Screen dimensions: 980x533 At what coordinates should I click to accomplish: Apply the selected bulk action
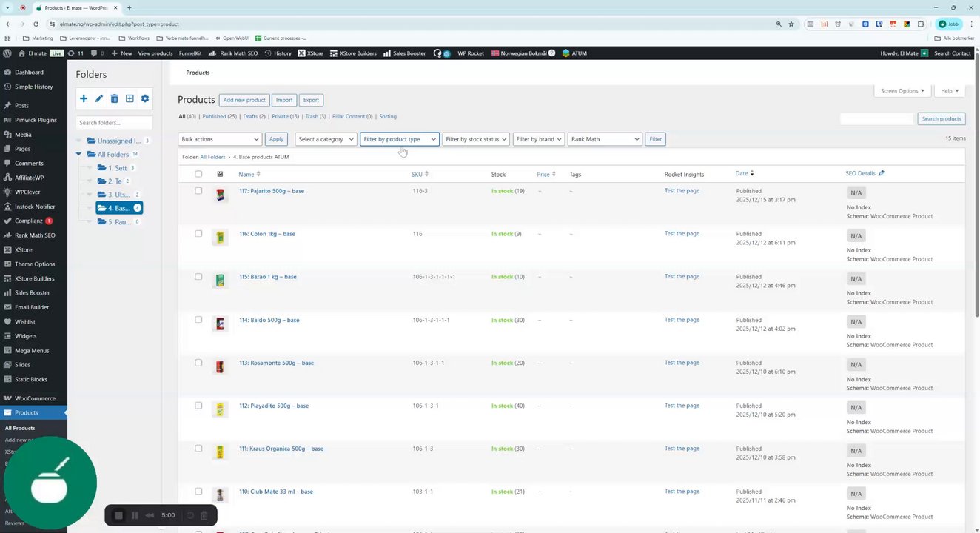276,139
